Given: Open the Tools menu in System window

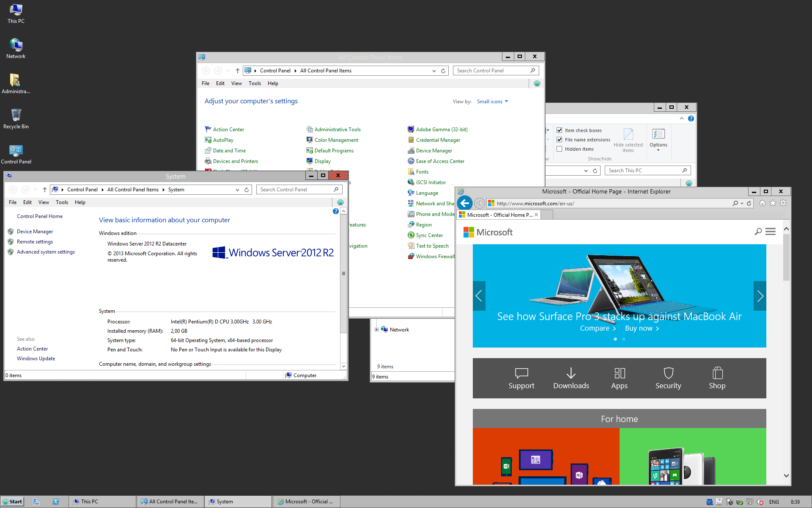Looking at the screenshot, I should 62,202.
